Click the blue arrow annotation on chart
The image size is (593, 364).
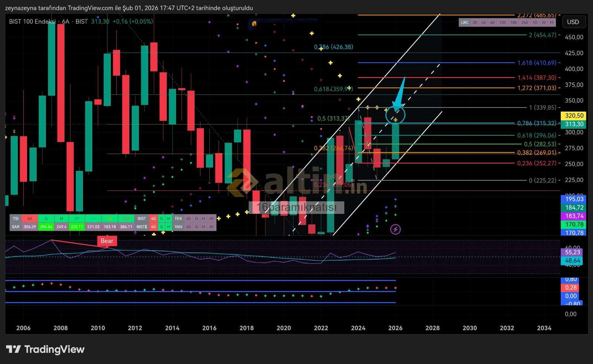[400, 93]
